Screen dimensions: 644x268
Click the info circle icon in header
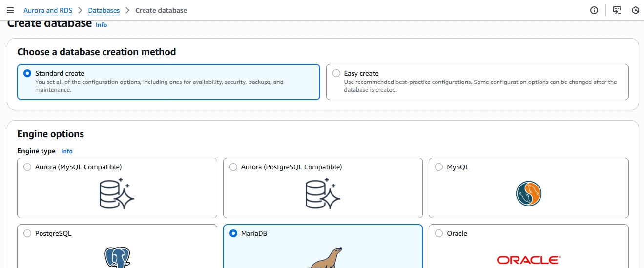594,10
